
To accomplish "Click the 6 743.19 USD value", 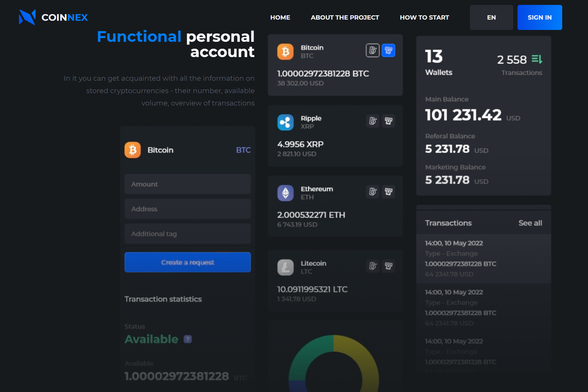I will point(297,224).
